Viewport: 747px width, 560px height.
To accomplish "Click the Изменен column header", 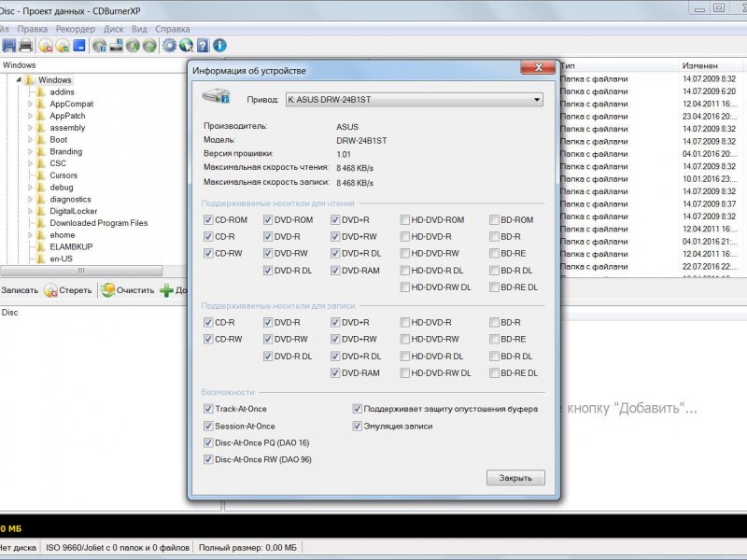I will (x=699, y=65).
